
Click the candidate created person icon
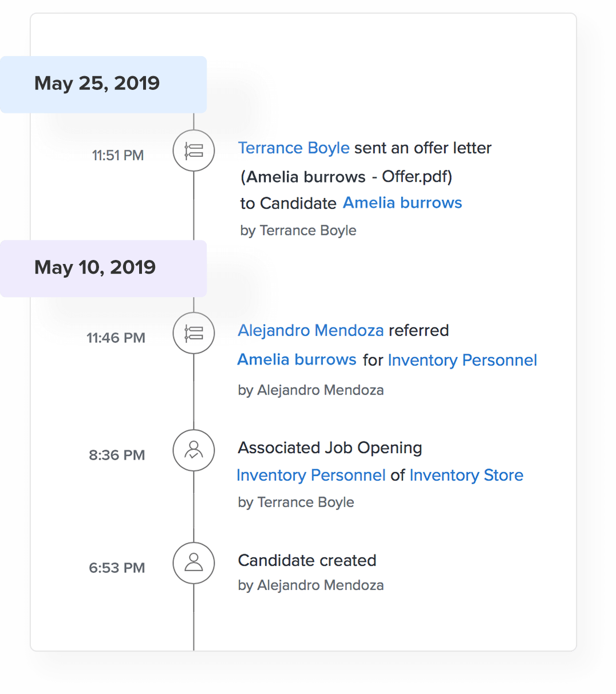[194, 563]
